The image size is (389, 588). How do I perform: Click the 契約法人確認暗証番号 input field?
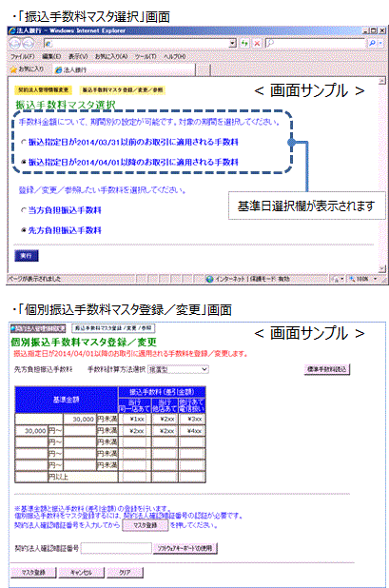click(x=116, y=548)
